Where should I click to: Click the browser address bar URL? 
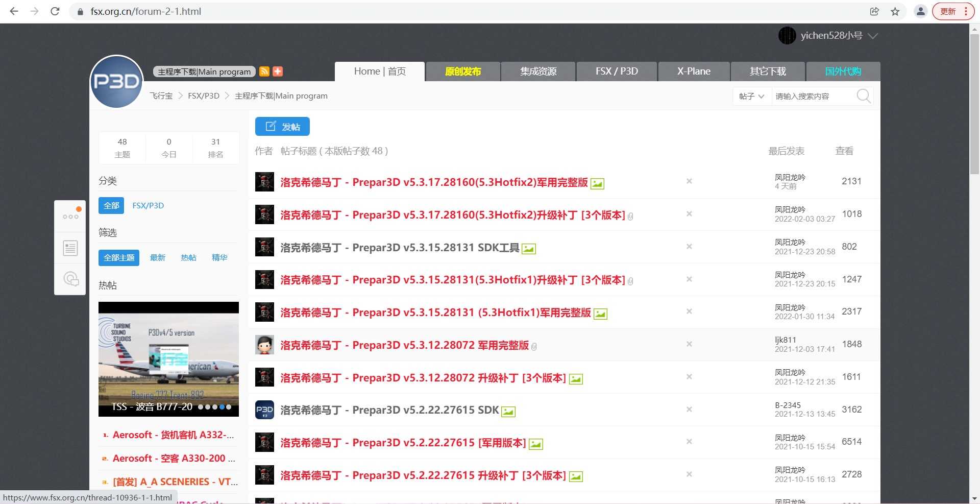(146, 11)
